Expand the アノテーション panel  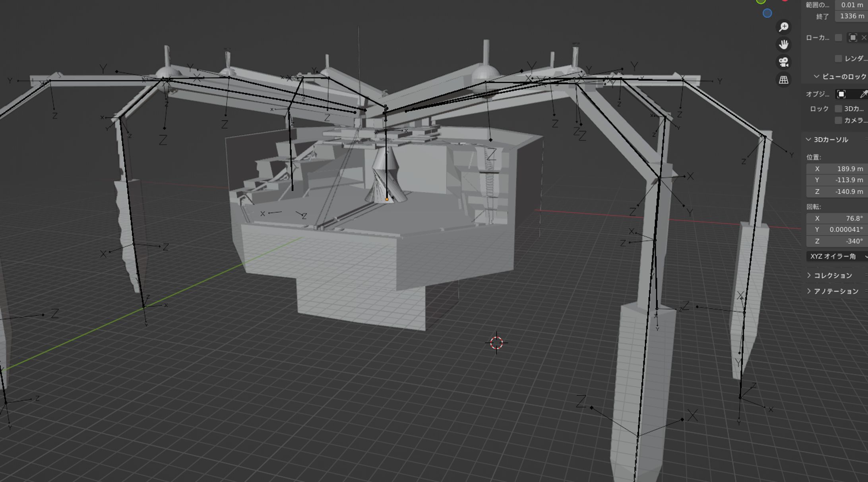[809, 291]
